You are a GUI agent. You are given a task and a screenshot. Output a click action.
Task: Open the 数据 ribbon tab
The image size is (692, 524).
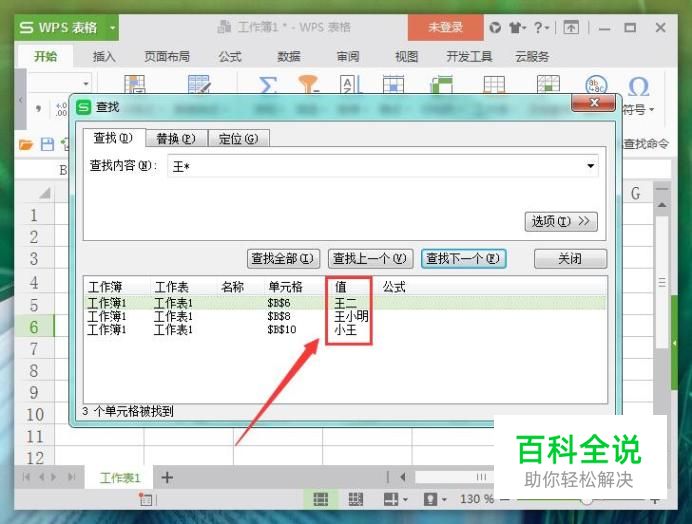[289, 57]
